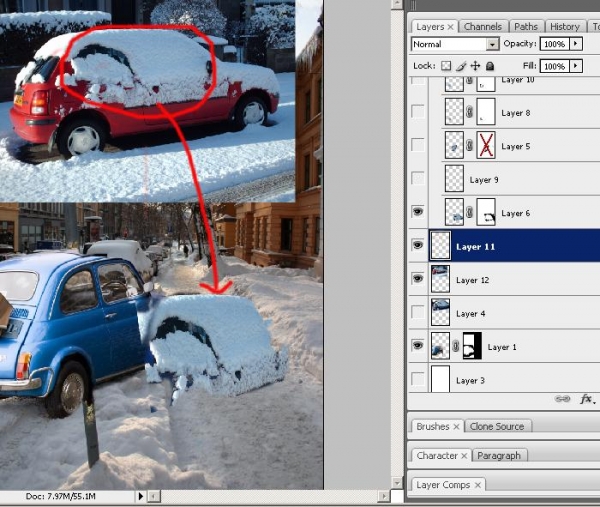Show Layer 8 via its visibility box

tap(418, 111)
